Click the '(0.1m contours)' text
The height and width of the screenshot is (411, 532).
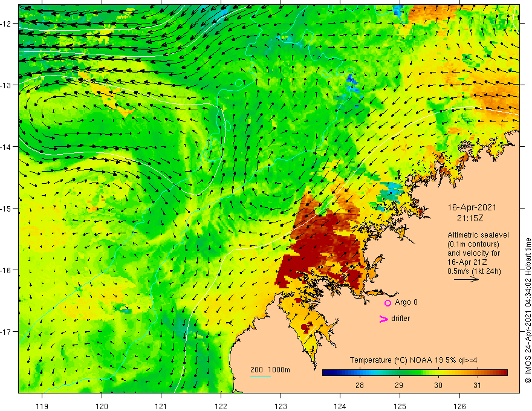pyautogui.click(x=473, y=244)
